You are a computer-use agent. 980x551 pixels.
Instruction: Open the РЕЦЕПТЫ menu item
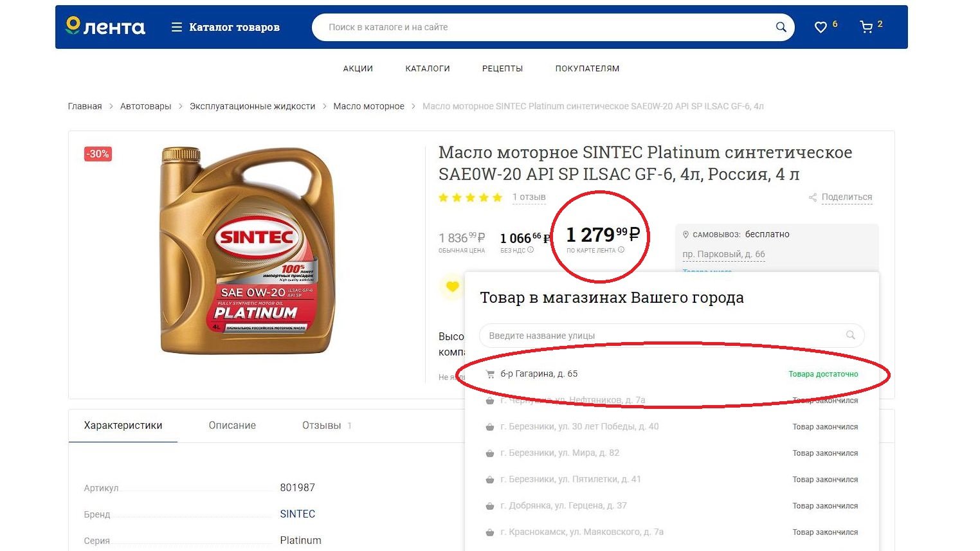502,68
